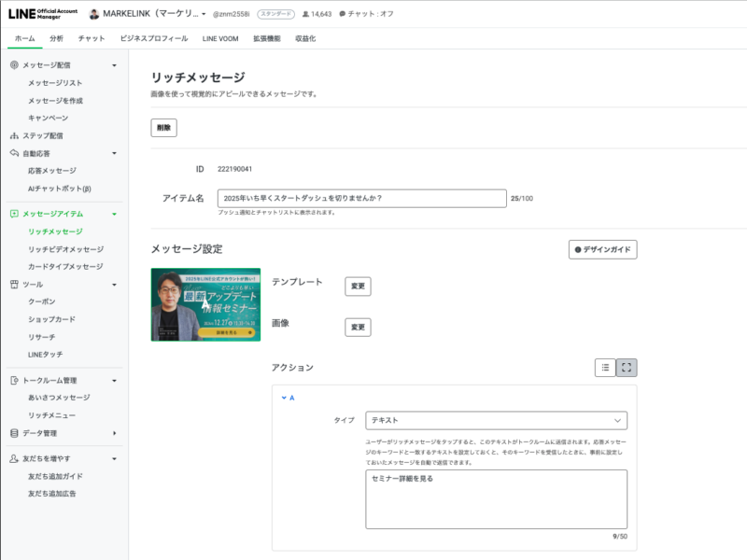Switch to frame view for actions
The image size is (747, 560).
click(627, 368)
